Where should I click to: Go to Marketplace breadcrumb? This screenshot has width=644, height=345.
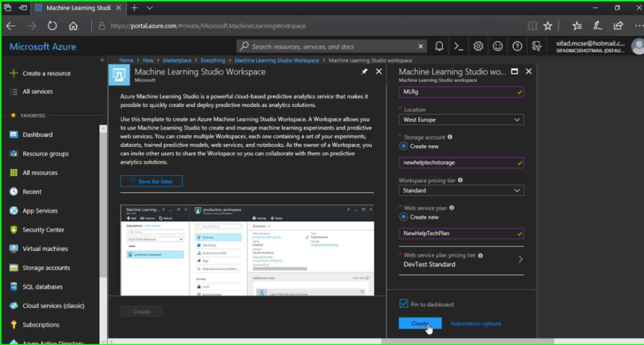(x=177, y=60)
